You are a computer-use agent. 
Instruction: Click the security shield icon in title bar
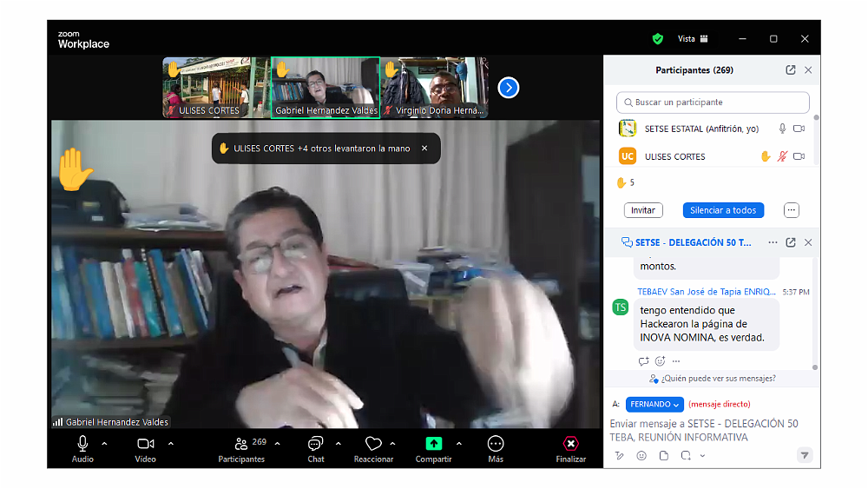point(658,39)
